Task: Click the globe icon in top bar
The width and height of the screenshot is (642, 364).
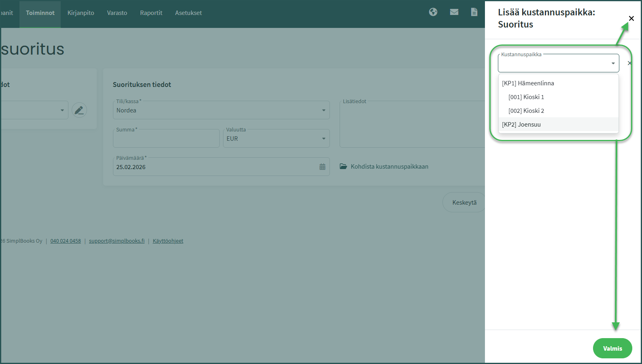Action: [433, 12]
